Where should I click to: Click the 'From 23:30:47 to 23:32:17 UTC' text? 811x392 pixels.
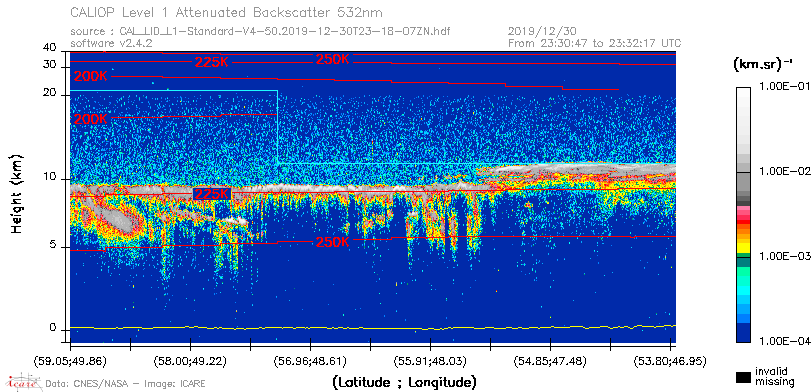tap(595, 43)
